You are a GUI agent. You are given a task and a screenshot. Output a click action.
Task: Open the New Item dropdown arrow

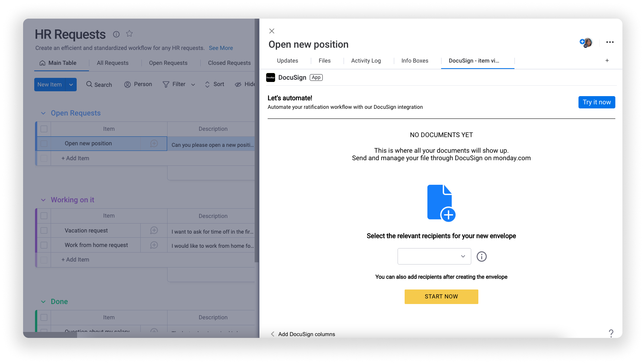click(71, 85)
